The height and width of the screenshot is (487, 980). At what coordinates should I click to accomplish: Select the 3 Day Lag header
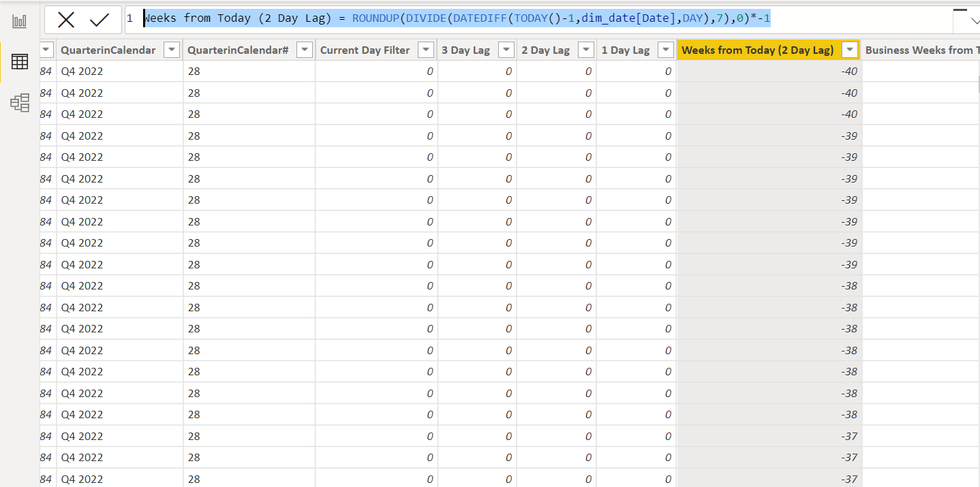click(465, 50)
